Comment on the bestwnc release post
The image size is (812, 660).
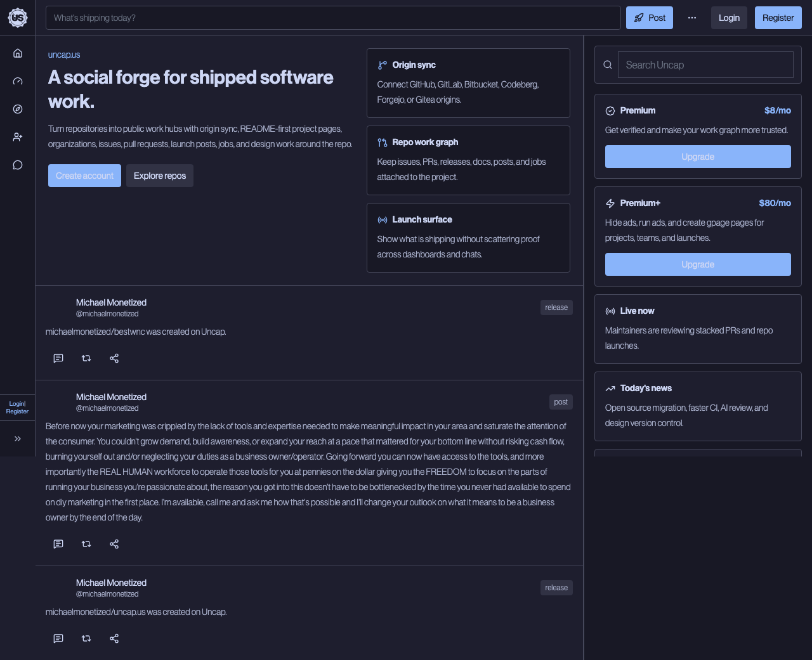58,358
